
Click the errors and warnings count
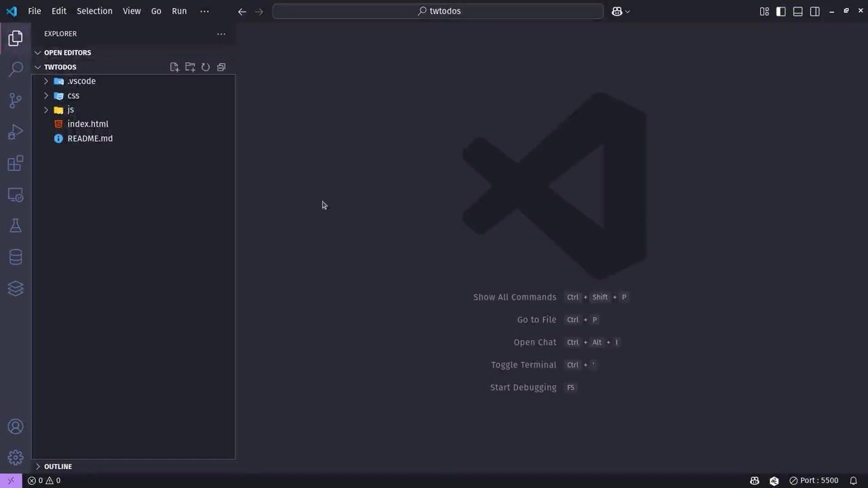click(44, 481)
